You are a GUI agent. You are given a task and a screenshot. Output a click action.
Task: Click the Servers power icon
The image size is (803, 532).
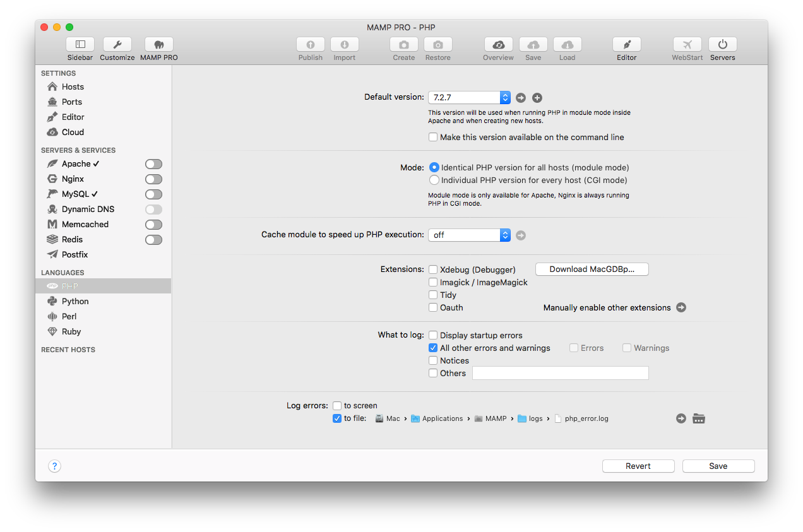pyautogui.click(x=722, y=45)
